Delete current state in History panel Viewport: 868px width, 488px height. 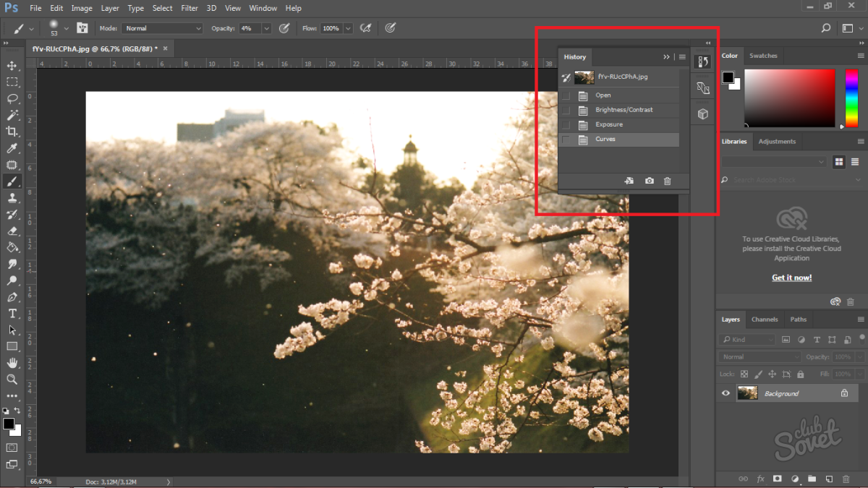(667, 181)
